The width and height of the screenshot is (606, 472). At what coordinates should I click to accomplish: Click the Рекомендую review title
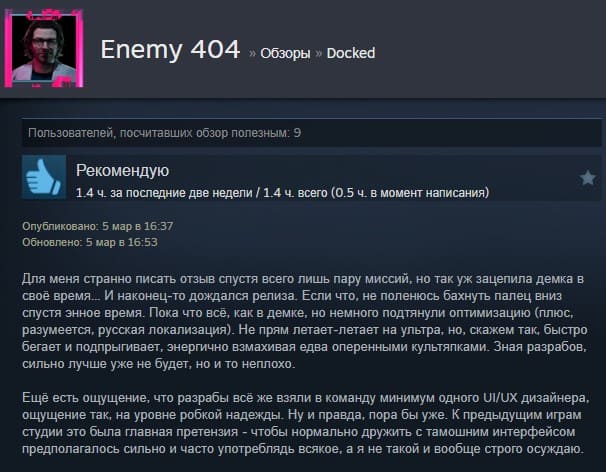coord(122,170)
